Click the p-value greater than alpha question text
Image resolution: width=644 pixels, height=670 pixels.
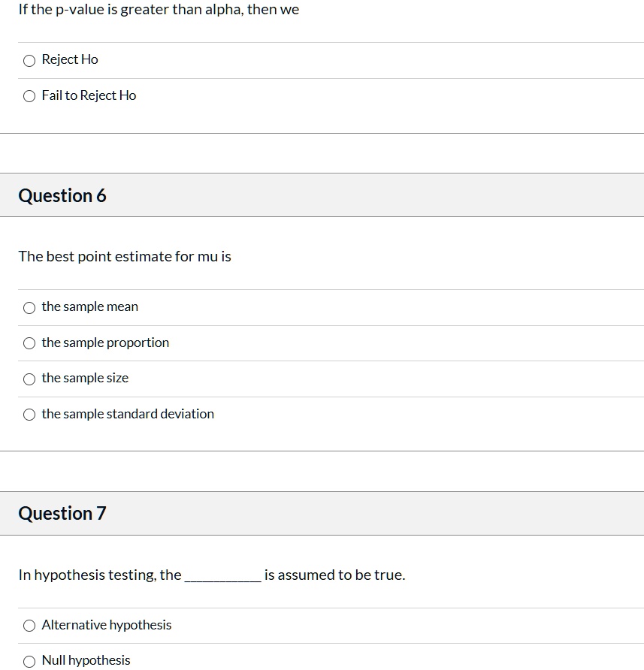click(x=159, y=11)
